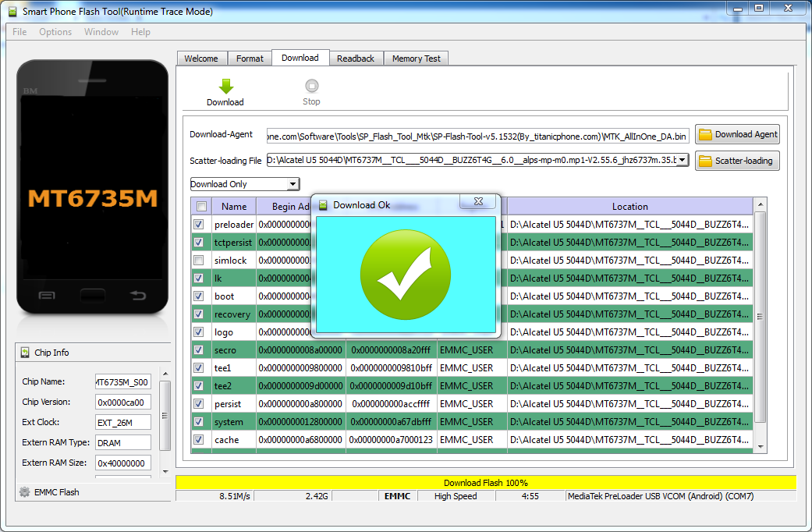Click the MediaTek PreLoader USB VCOM status text
Screen dimensions: 812x532
[660, 496]
